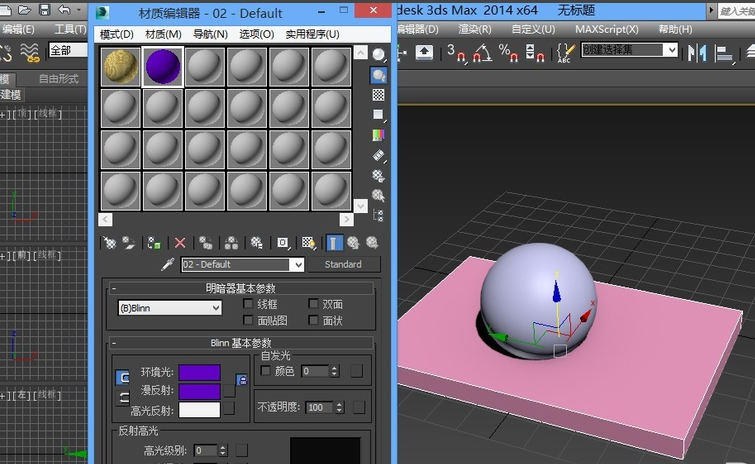Toggle Percent Snap in main toolbar
Image resolution: width=755 pixels, height=464 pixels.
(508, 52)
